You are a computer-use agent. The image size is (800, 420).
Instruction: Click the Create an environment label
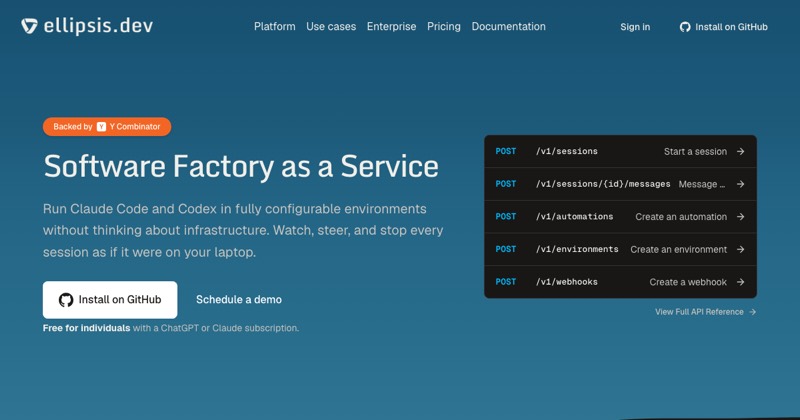click(679, 250)
